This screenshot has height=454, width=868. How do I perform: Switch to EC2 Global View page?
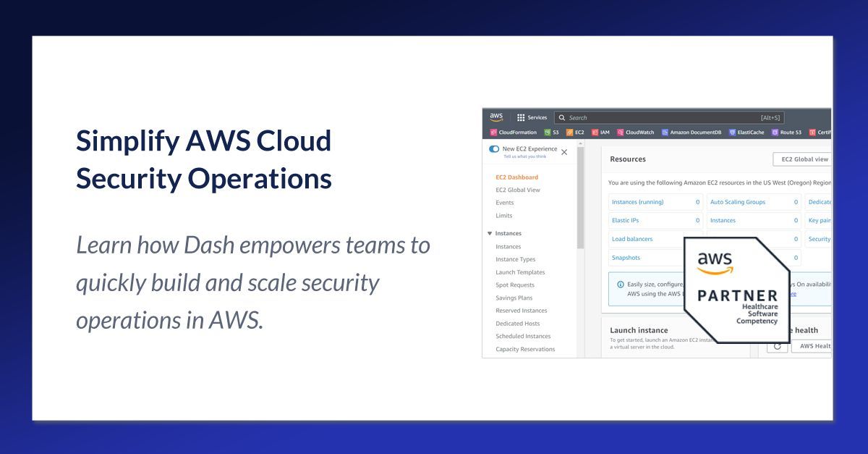click(518, 190)
